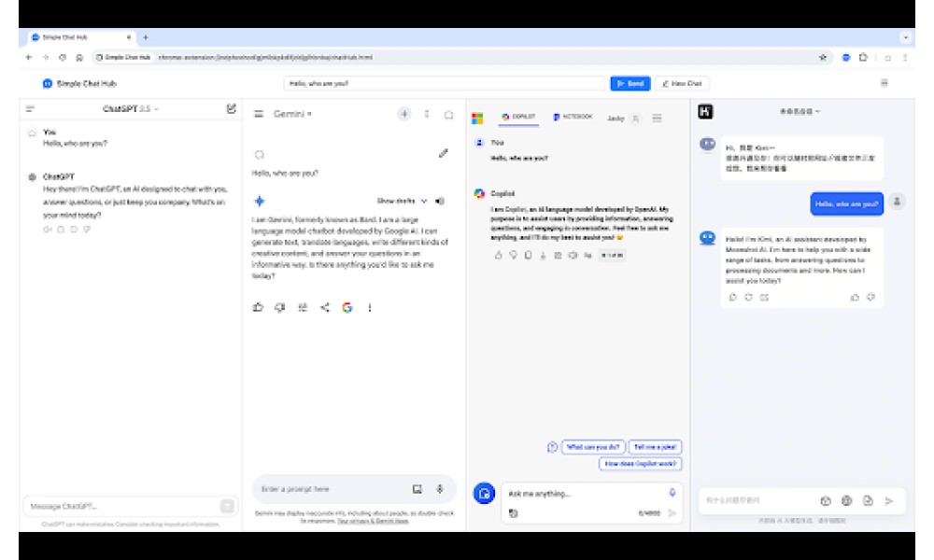Click read-aloud icon under ChatGPT reply
This screenshot has height=560, width=934.
(x=47, y=229)
